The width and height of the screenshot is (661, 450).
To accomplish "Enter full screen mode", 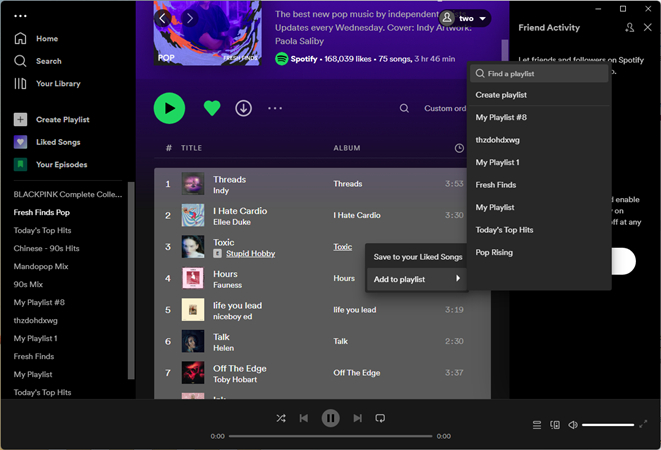I will [x=643, y=425].
